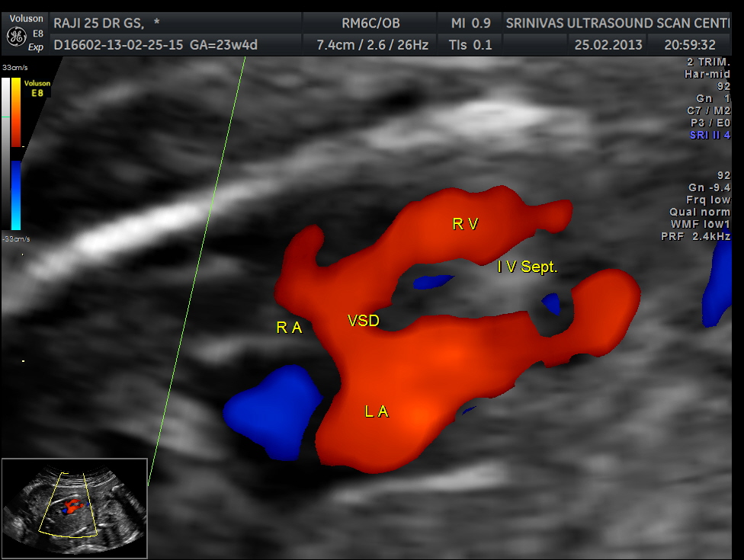
Task: Open the overview thumbnail at bottom-left
Action: (74, 507)
